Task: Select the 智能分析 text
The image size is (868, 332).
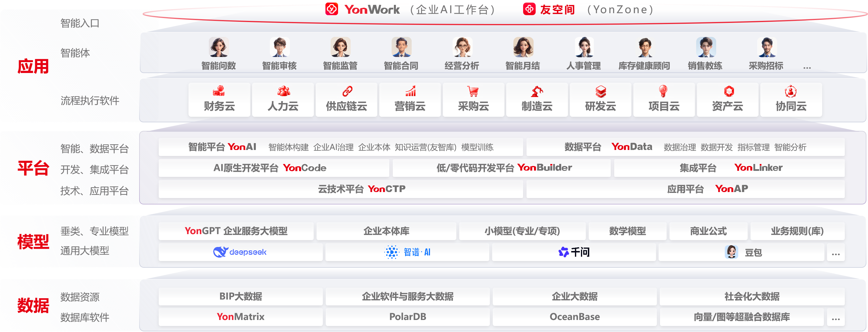Action: coord(790,147)
